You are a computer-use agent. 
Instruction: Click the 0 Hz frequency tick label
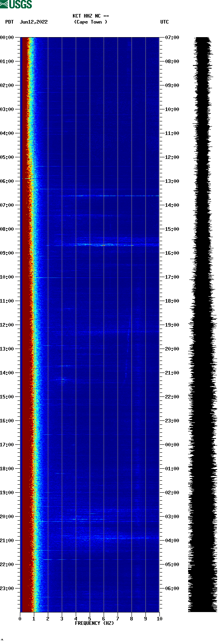(20, 619)
